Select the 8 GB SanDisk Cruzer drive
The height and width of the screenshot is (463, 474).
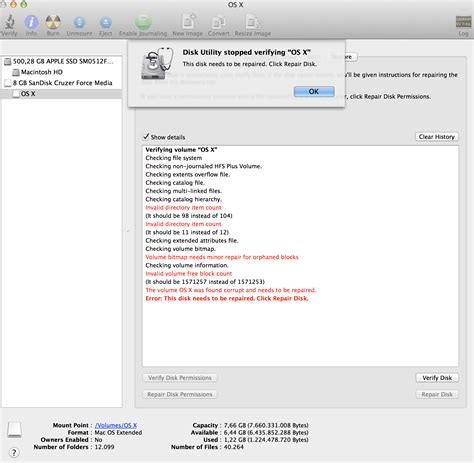[61, 83]
